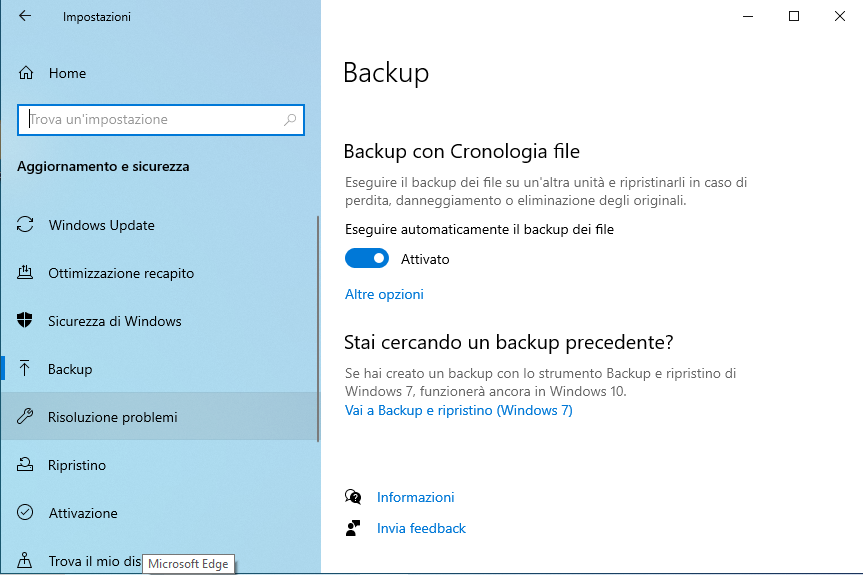Disable automatic file backup toggle
The height and width of the screenshot is (575, 863).
coord(366,259)
